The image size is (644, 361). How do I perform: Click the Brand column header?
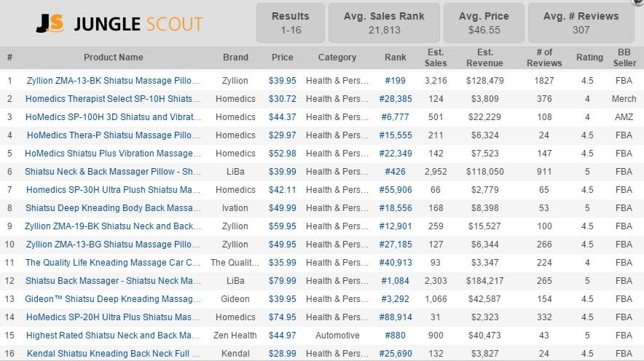click(x=235, y=57)
